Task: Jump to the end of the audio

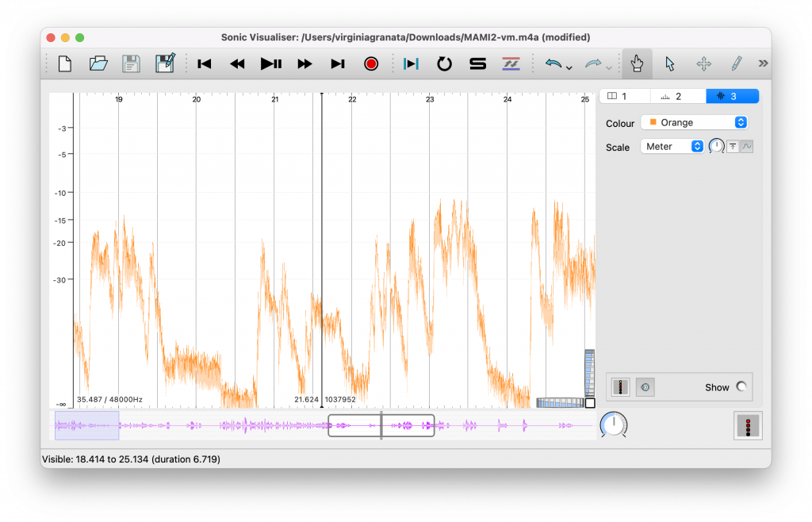Action: click(338, 64)
